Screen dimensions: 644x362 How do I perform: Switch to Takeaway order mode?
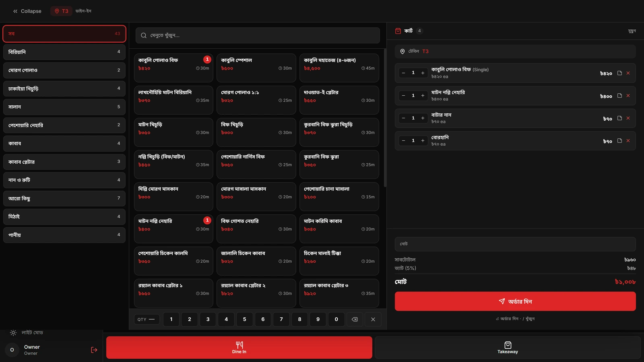pyautogui.click(x=508, y=348)
